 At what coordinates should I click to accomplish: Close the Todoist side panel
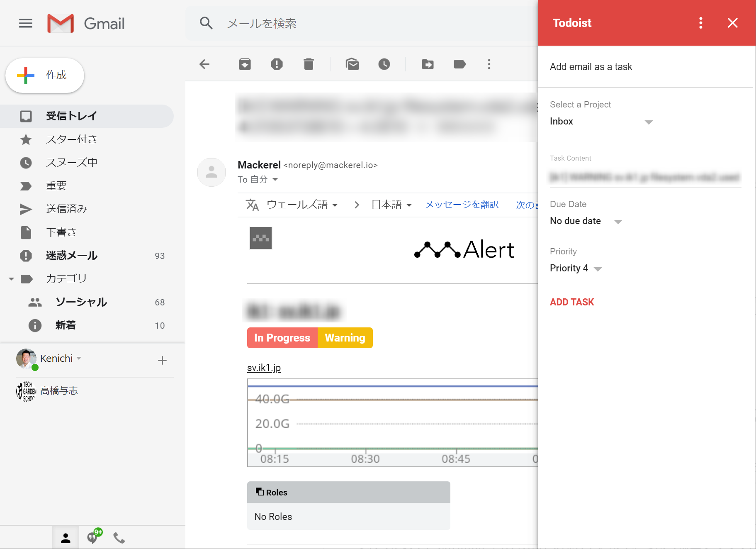coord(733,23)
